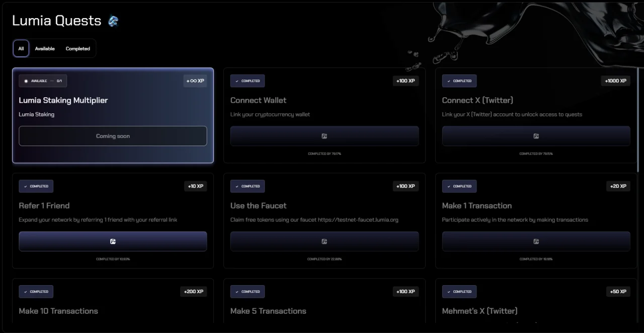Click the +10 XP badge on Refer 1 Friend
This screenshot has width=644, height=333.
[x=196, y=186]
